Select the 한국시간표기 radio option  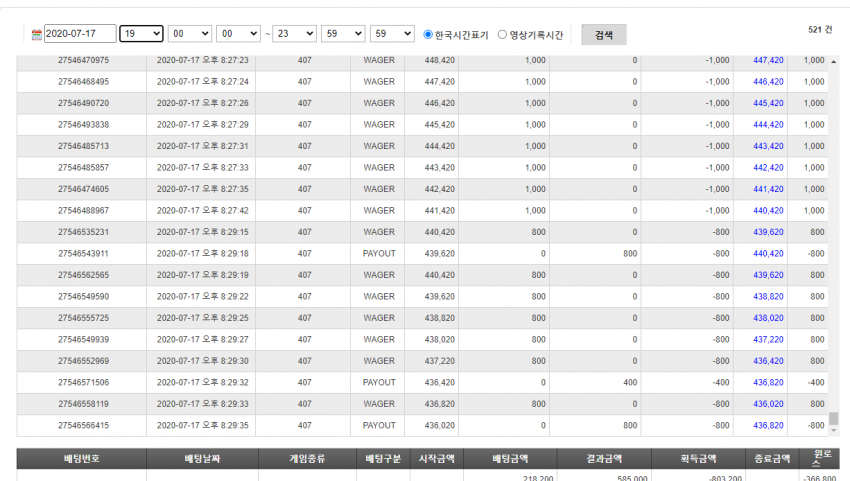[428, 34]
